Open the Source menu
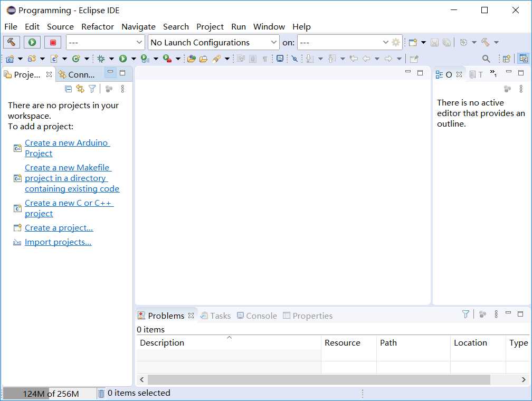This screenshot has height=401, width=532. pyautogui.click(x=60, y=26)
